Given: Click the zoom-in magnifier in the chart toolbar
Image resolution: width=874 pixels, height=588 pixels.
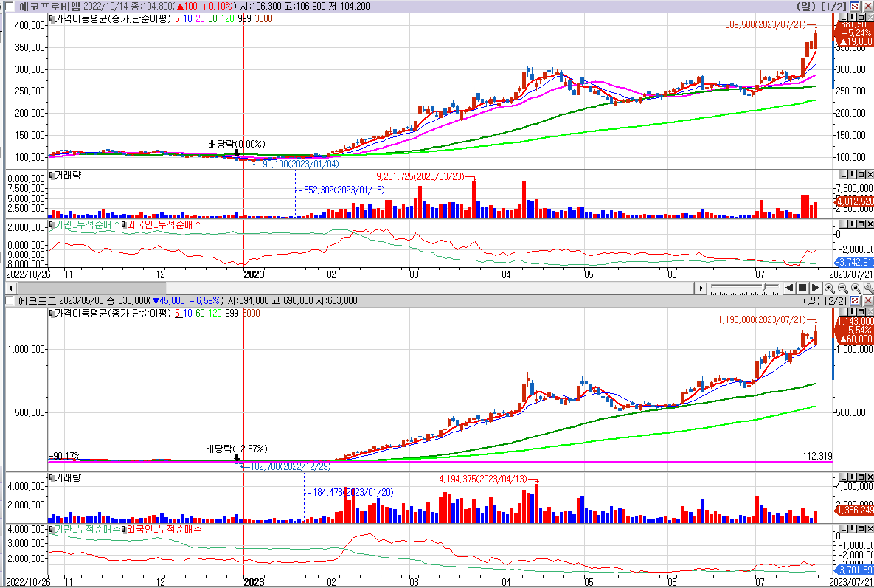Looking at the screenshot, I should click(x=830, y=288).
